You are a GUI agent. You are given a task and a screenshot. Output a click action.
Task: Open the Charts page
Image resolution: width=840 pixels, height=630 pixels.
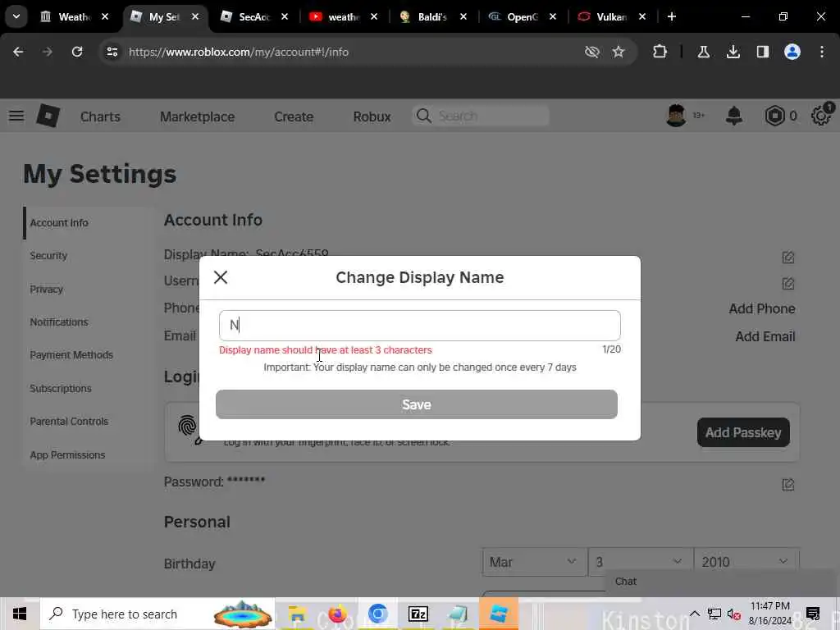pos(100,116)
